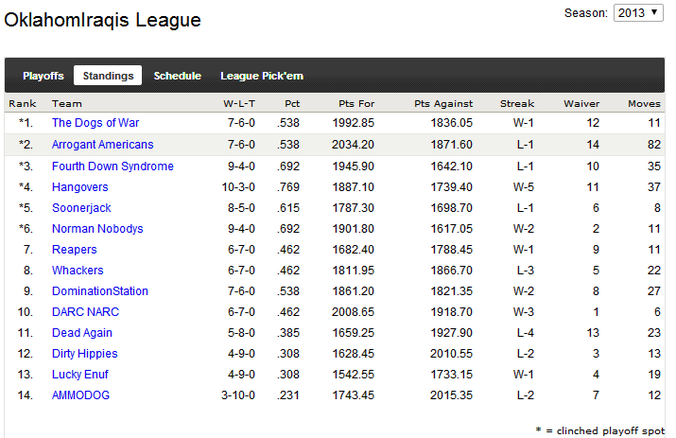Open the Season 2013 dropdown
Viewport: 676px width, 438px height.
tap(638, 13)
